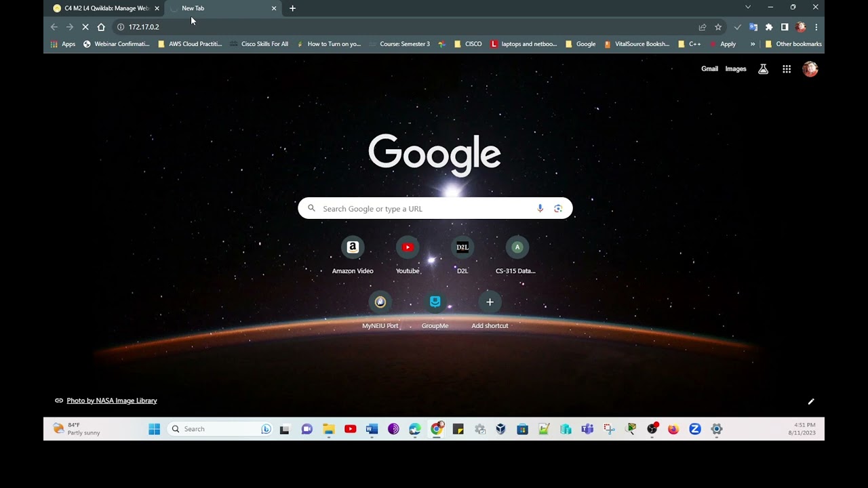Open Windows Settings gear on taskbar
868x488 pixels.
pyautogui.click(x=717, y=429)
